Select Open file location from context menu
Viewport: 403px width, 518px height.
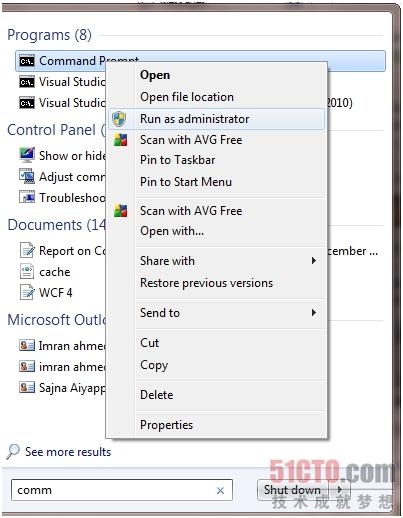point(187,97)
